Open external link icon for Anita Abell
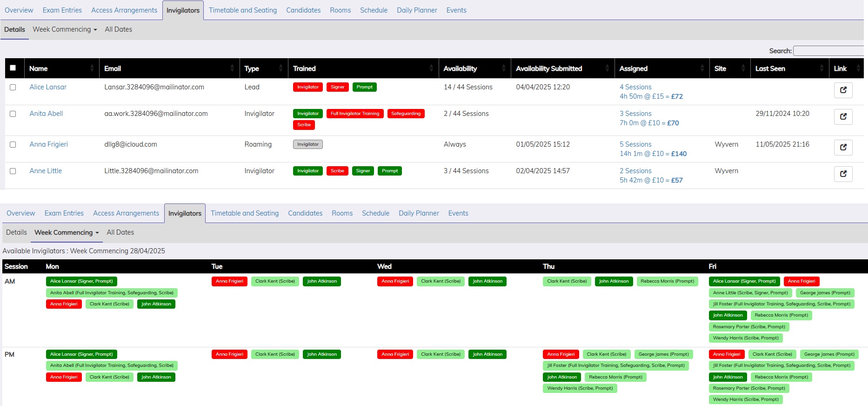This screenshot has width=868, height=406. coord(843,116)
